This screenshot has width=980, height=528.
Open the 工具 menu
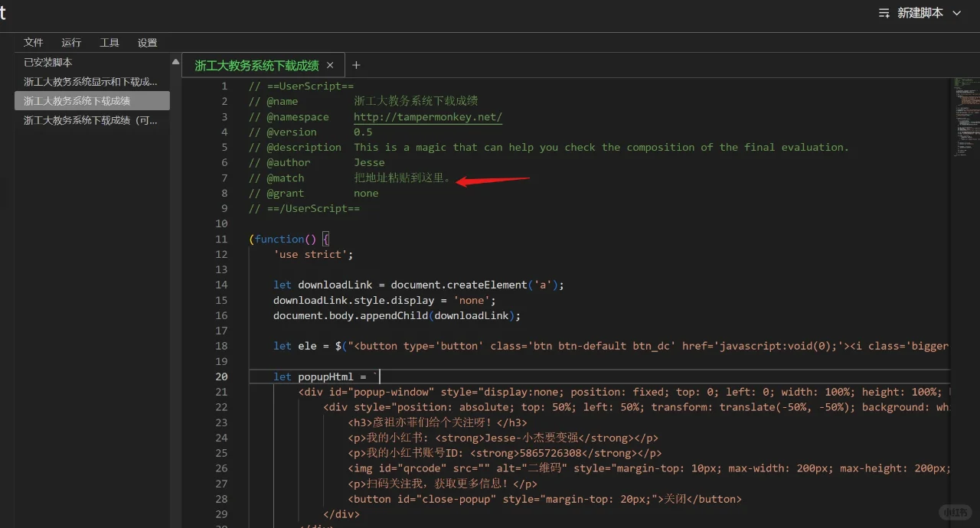109,43
